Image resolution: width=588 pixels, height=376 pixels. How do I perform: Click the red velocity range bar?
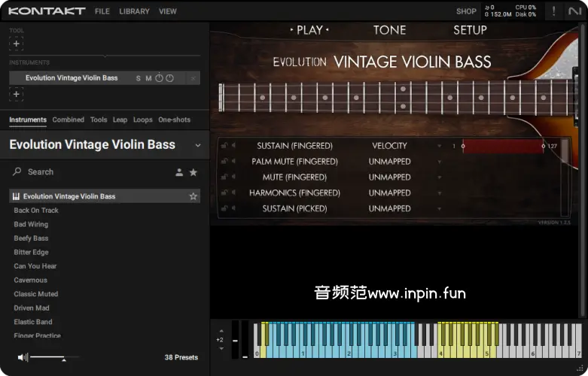503,146
